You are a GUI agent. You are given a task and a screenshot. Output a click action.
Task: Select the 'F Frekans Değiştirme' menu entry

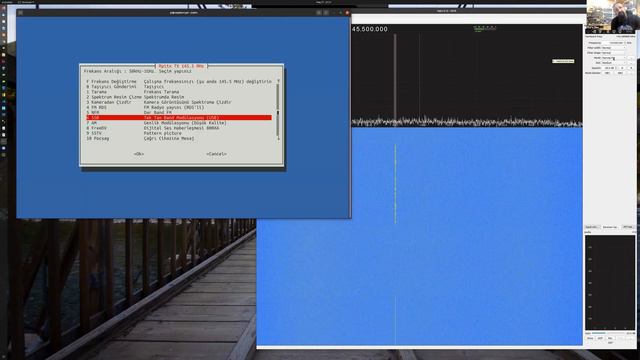point(179,81)
